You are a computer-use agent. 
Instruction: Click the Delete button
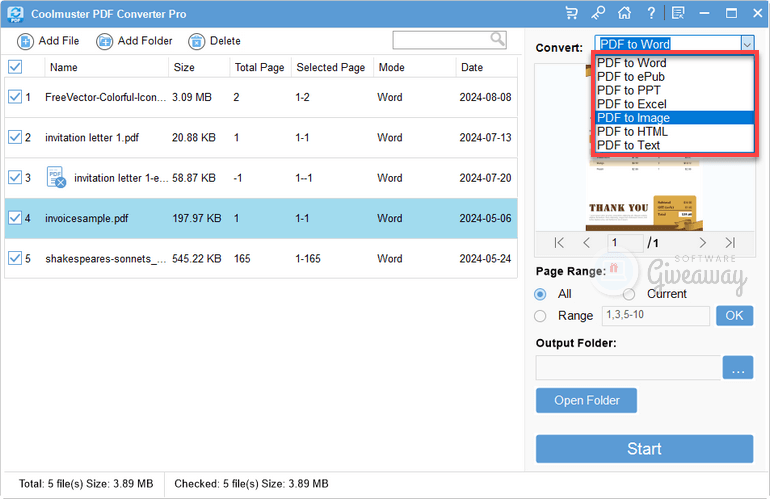click(215, 41)
